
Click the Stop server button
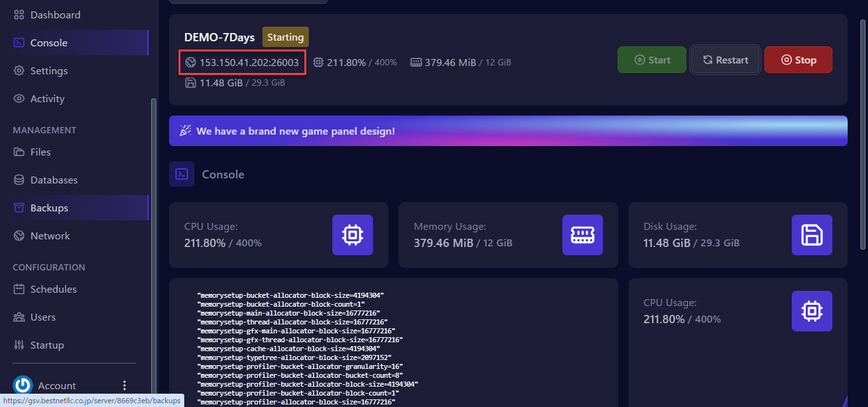coord(798,60)
